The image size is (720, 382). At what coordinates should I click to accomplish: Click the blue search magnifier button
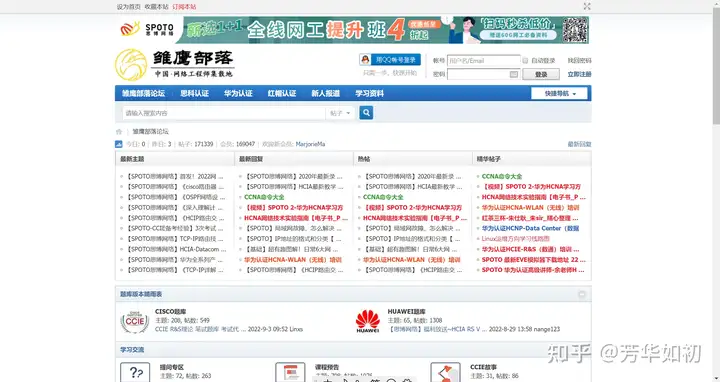pyautogui.click(x=366, y=112)
